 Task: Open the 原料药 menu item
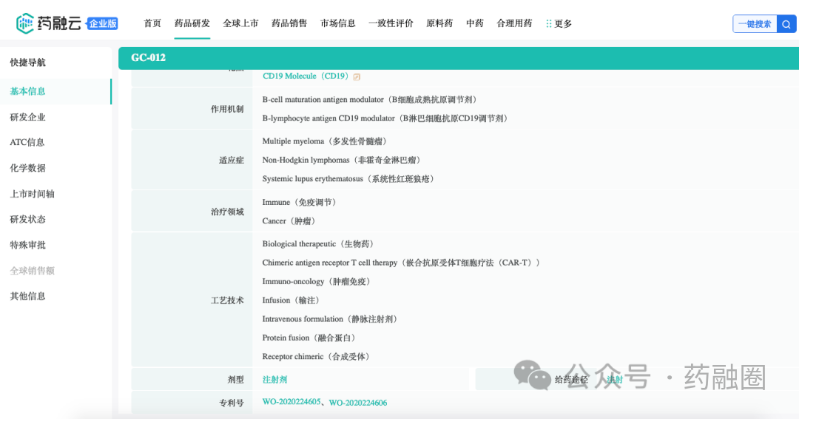pos(439,23)
